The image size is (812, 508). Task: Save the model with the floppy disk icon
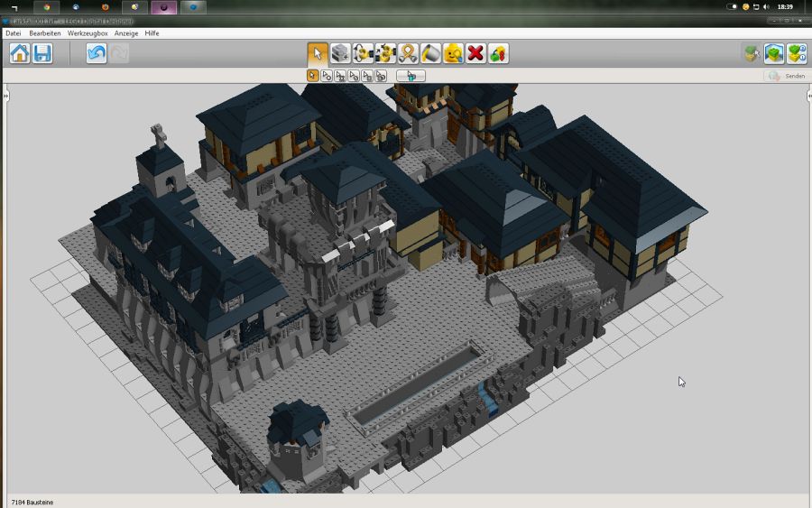coord(42,53)
